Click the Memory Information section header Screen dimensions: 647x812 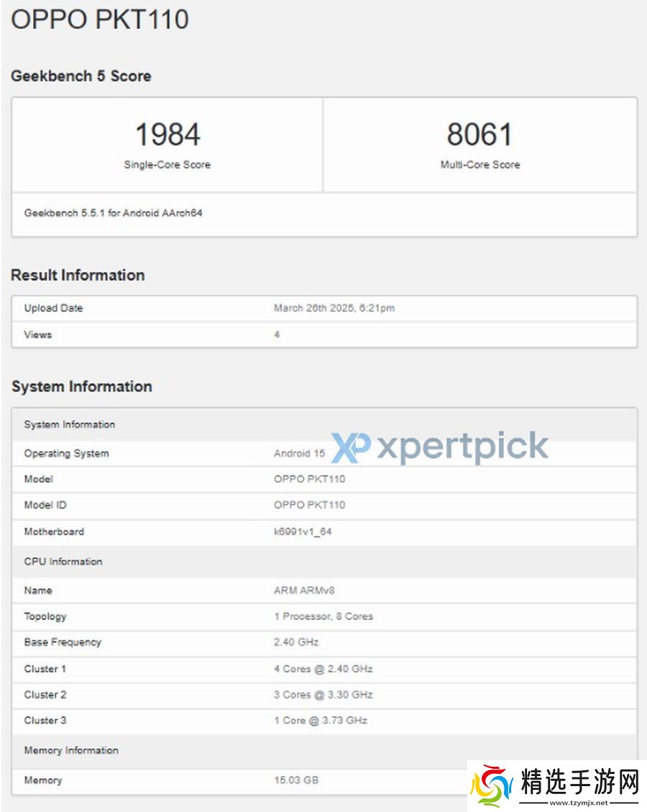tap(71, 750)
